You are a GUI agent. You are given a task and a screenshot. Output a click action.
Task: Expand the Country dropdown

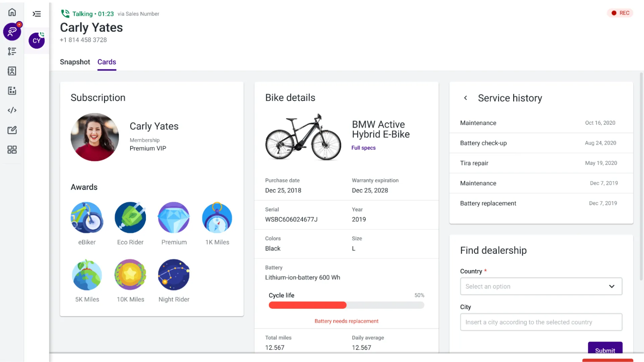[541, 286]
